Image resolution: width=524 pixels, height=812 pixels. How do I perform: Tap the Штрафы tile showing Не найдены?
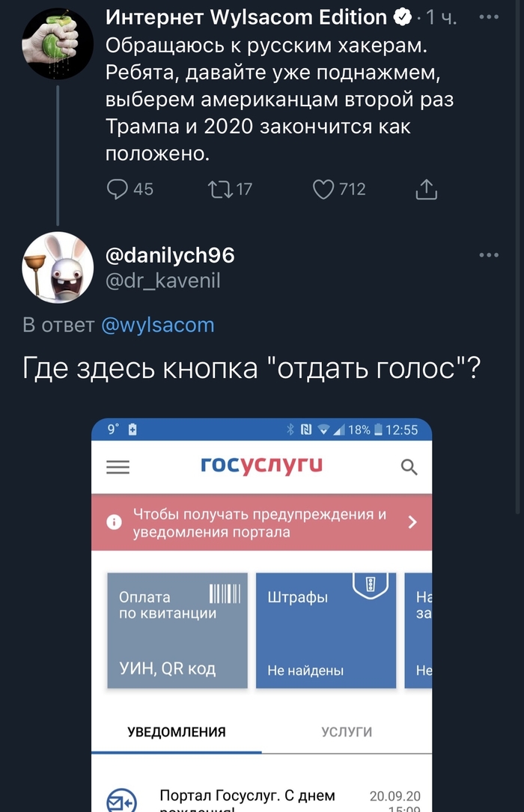(x=325, y=630)
